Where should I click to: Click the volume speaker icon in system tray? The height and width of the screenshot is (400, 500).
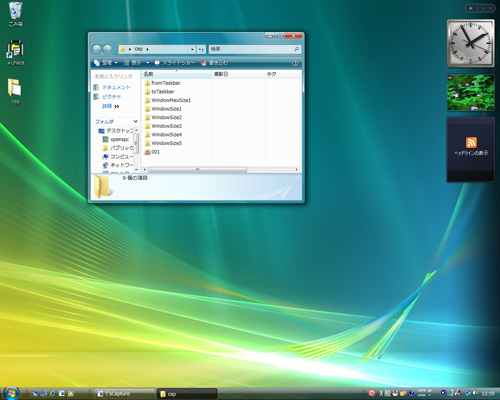(474, 393)
